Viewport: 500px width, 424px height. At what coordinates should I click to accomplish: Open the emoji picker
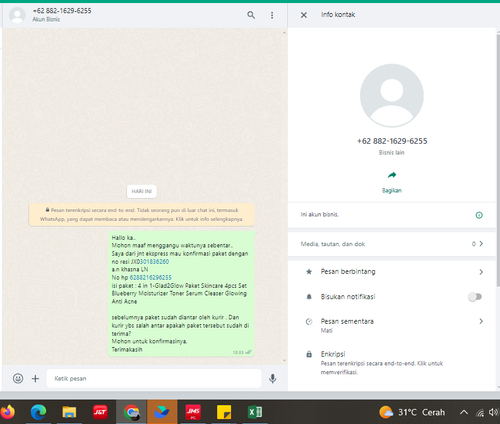pos(18,378)
